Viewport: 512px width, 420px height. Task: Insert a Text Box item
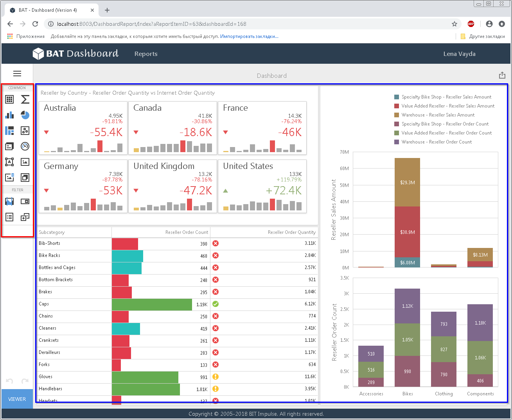(x=9, y=162)
